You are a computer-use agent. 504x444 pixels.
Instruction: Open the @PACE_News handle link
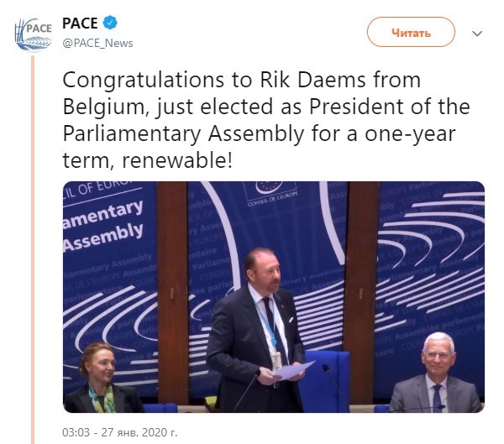[x=97, y=43]
